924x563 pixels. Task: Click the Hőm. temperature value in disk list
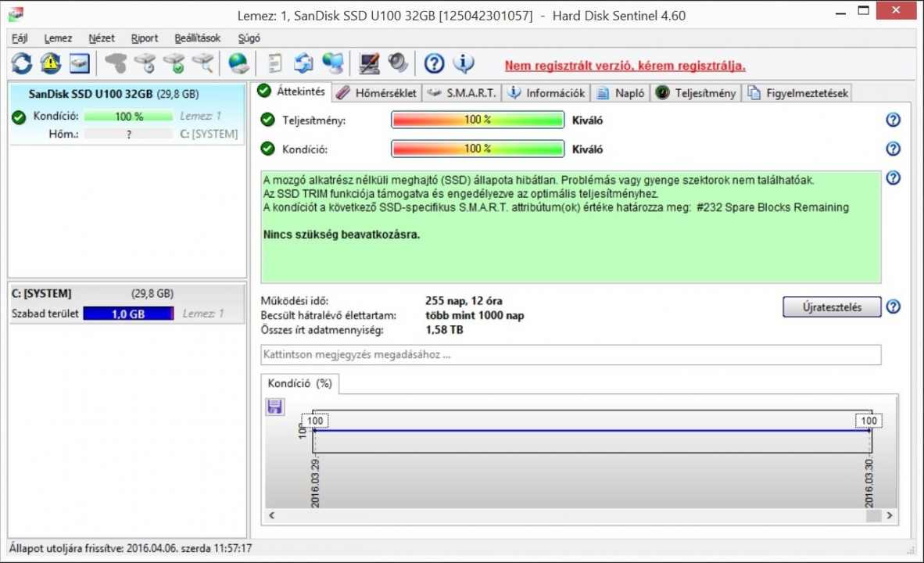128,134
